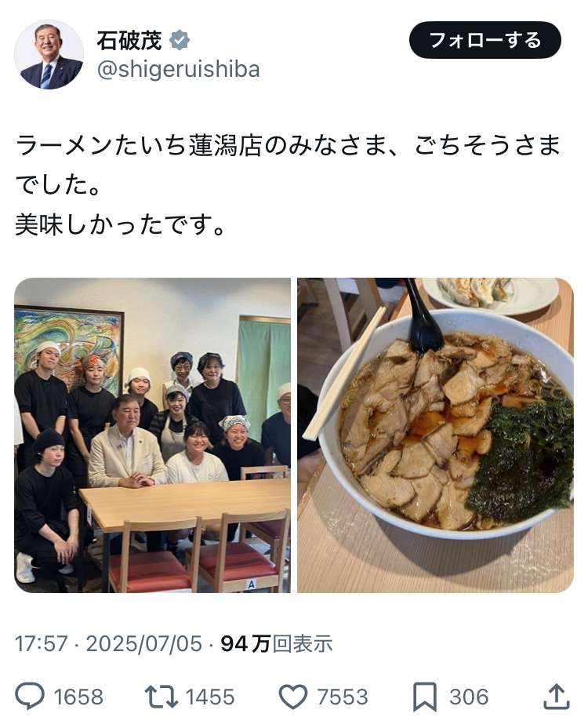Click the 7553 likes count
The height and width of the screenshot is (728, 588).
tap(343, 697)
